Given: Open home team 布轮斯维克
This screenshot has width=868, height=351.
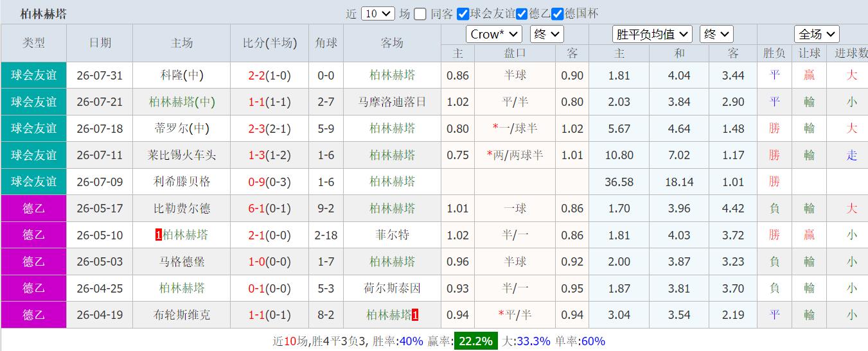Looking at the screenshot, I should (x=182, y=314).
